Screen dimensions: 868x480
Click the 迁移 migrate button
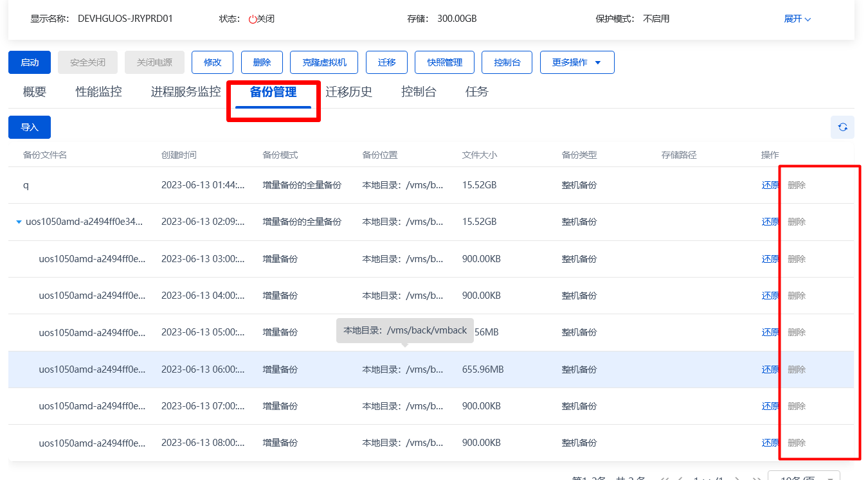point(387,62)
